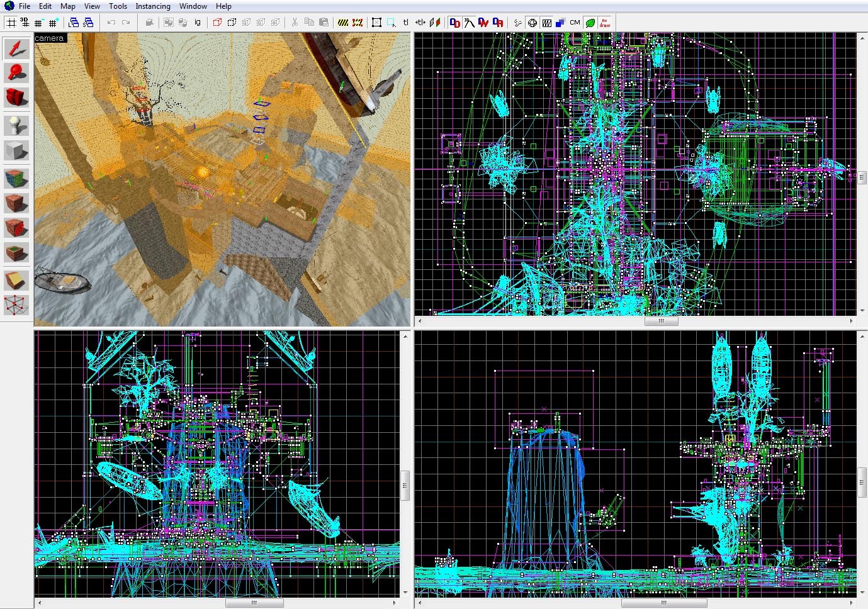Select the Clipping tool
The image size is (868, 609).
16,280
